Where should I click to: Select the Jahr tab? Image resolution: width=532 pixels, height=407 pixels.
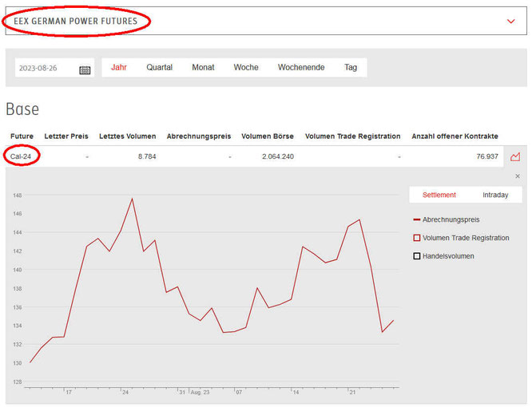[119, 68]
